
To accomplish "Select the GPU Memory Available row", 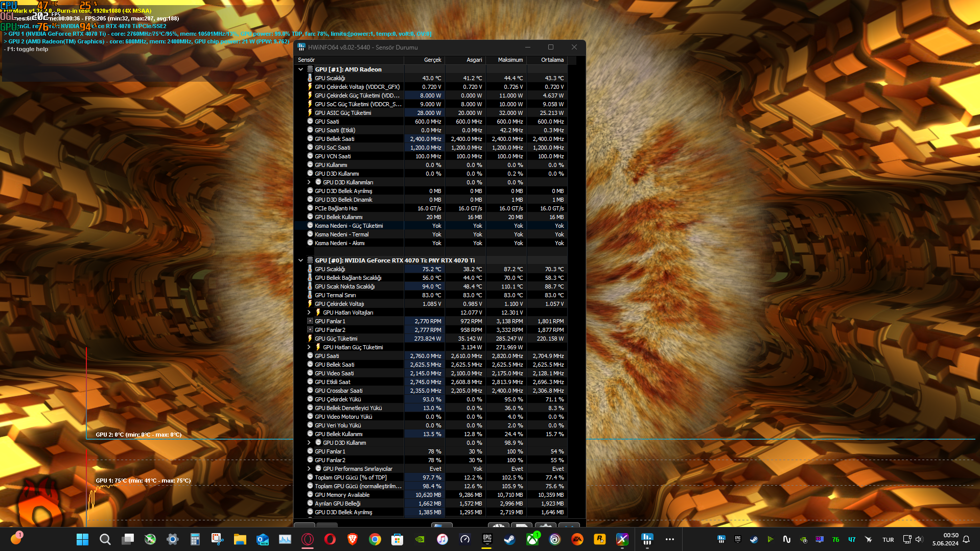I will [431, 495].
